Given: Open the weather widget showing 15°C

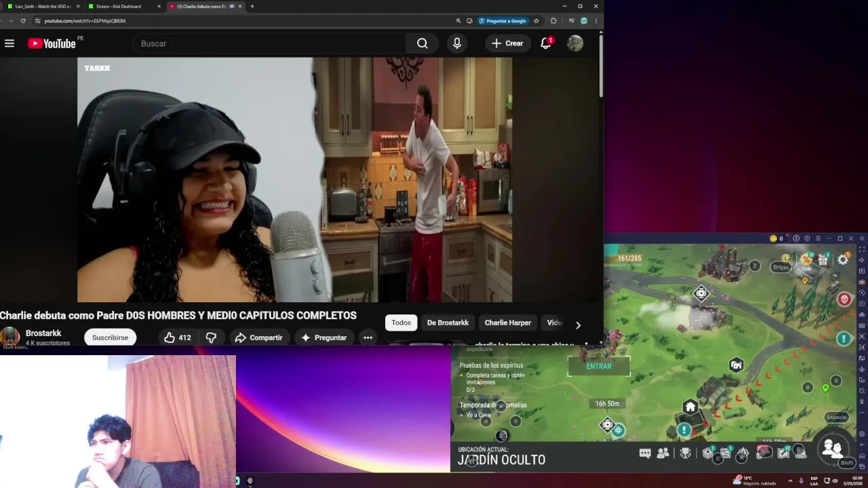Looking at the screenshot, I should 755,481.
